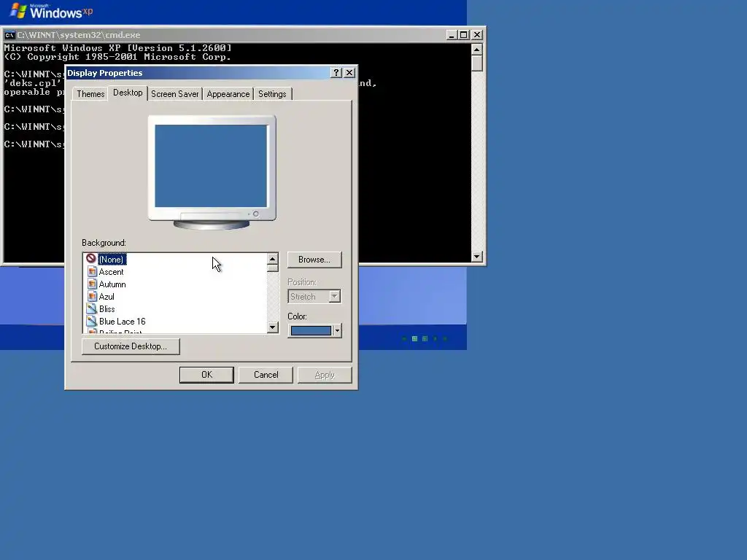Switch to the Desktop tab
The height and width of the screenshot is (560, 747).
[x=128, y=93]
